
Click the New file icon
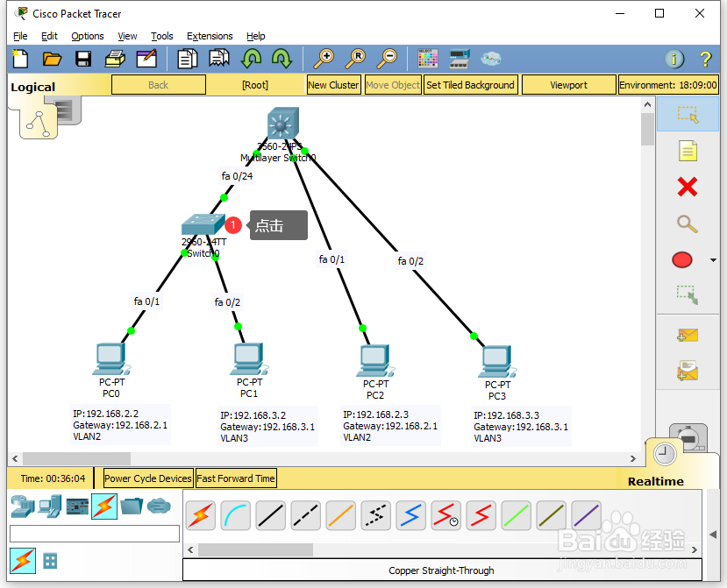coord(20,59)
